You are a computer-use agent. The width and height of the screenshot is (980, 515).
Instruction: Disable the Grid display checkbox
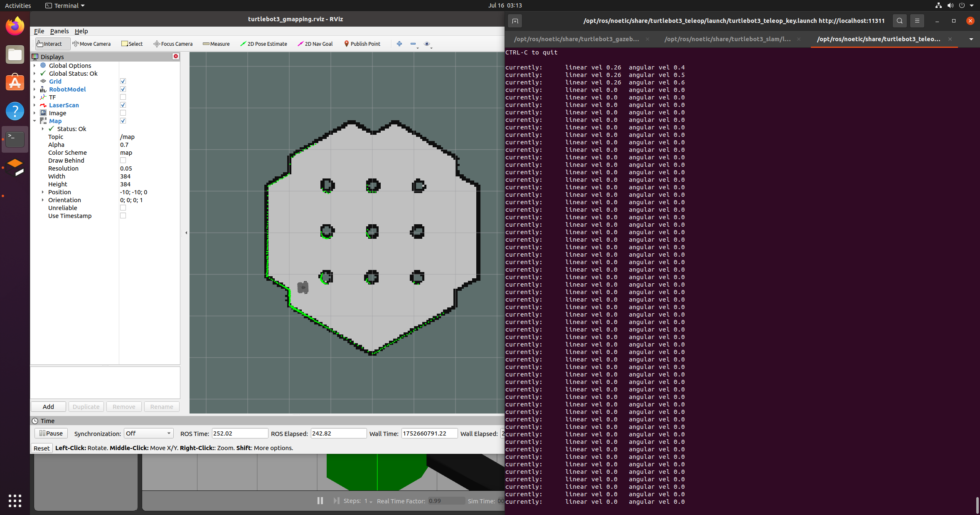tap(123, 81)
